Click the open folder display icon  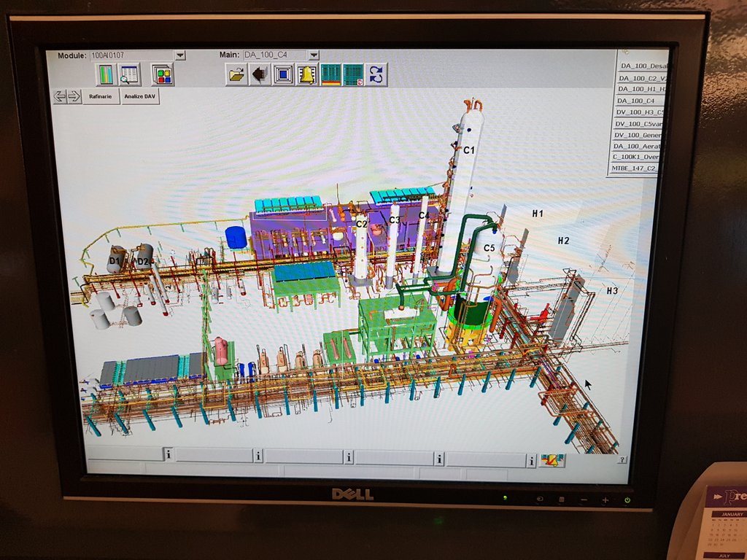tap(237, 74)
